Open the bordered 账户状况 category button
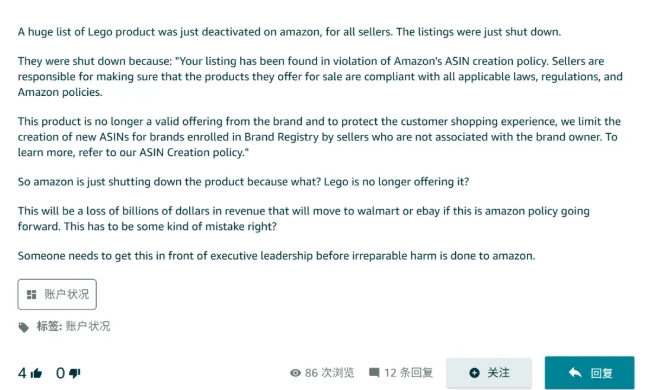Viewport: 645px width, 390px height. pyautogui.click(x=57, y=294)
